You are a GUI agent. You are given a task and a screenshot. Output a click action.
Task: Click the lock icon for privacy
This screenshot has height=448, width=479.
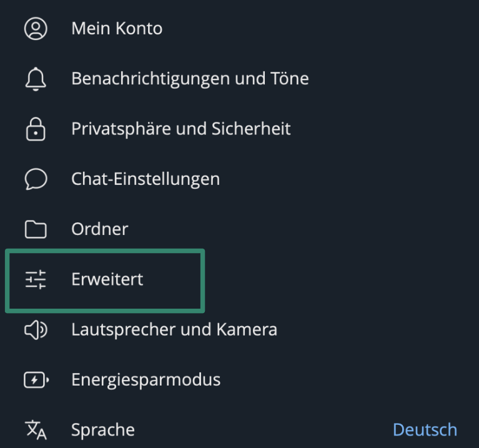coord(36,129)
